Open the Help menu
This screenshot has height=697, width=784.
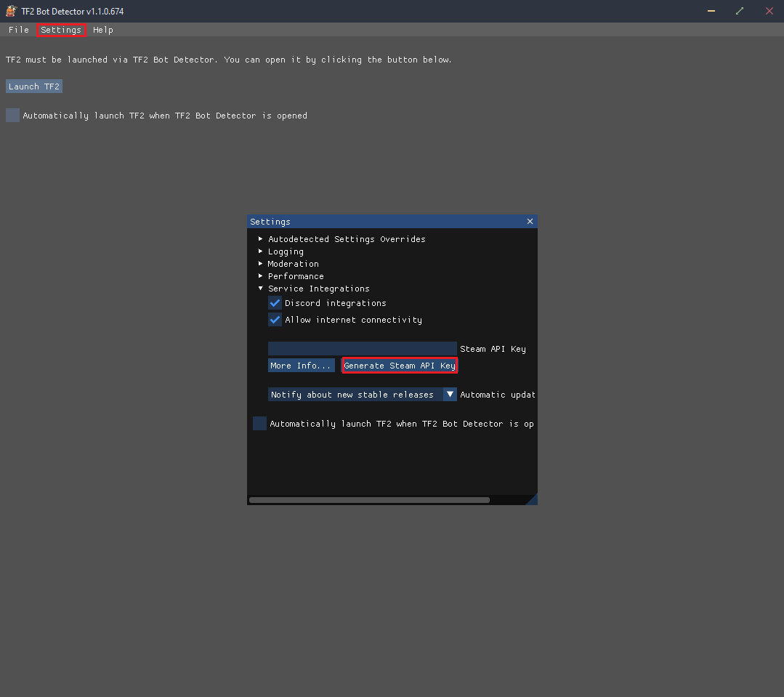pyautogui.click(x=103, y=30)
